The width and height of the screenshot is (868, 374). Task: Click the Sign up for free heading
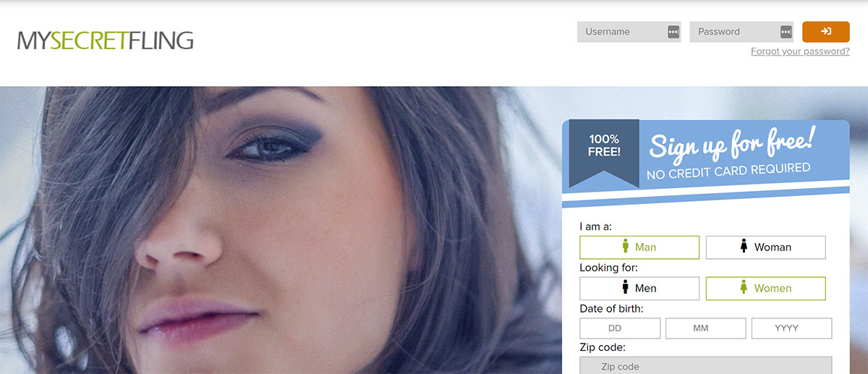[x=731, y=143]
